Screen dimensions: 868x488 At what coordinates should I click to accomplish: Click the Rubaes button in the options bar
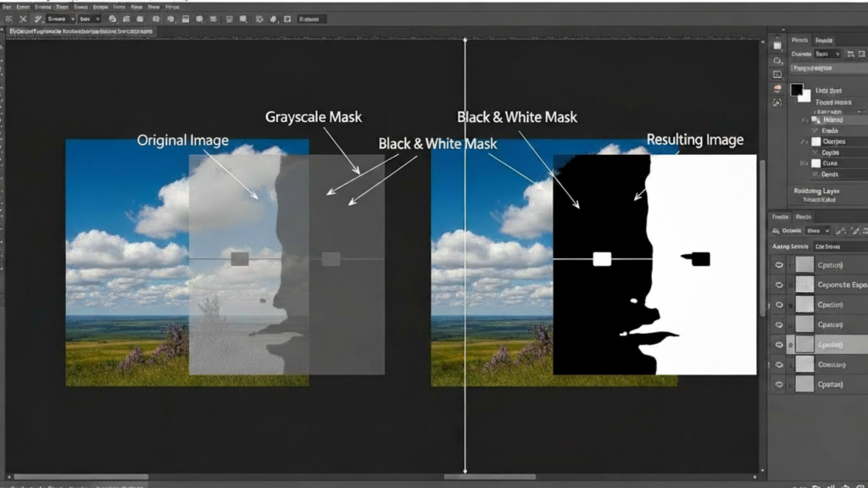click(x=310, y=18)
